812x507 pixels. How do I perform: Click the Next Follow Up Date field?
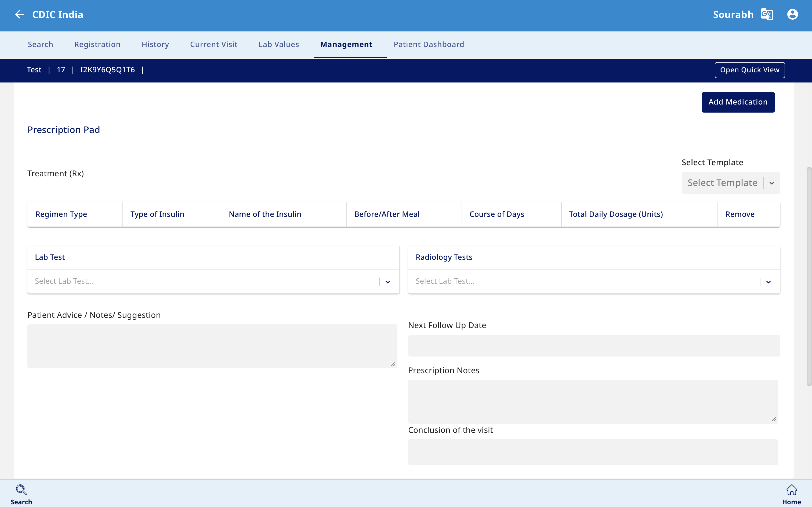593,346
